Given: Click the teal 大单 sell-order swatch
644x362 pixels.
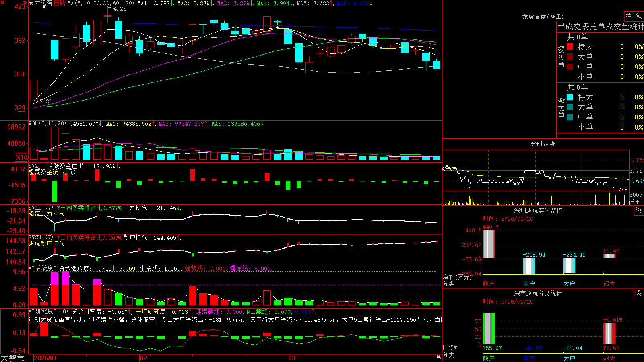Looking at the screenshot, I should point(570,107).
